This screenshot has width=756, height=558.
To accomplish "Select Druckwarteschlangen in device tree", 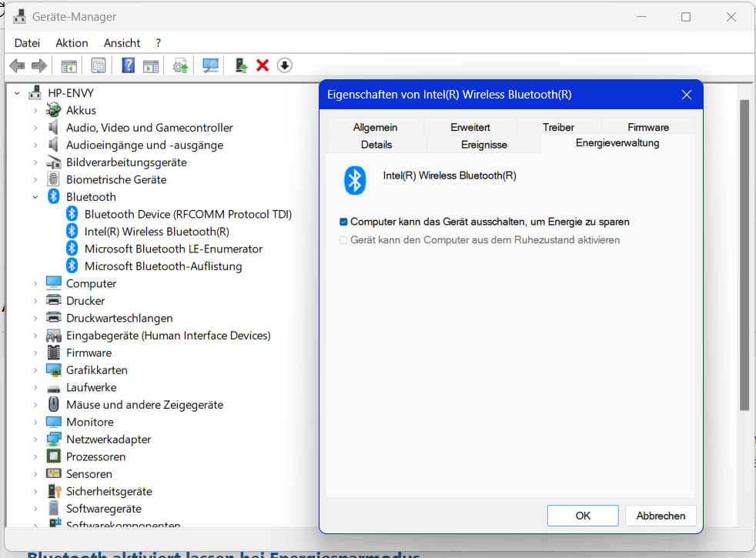I will pos(119,318).
